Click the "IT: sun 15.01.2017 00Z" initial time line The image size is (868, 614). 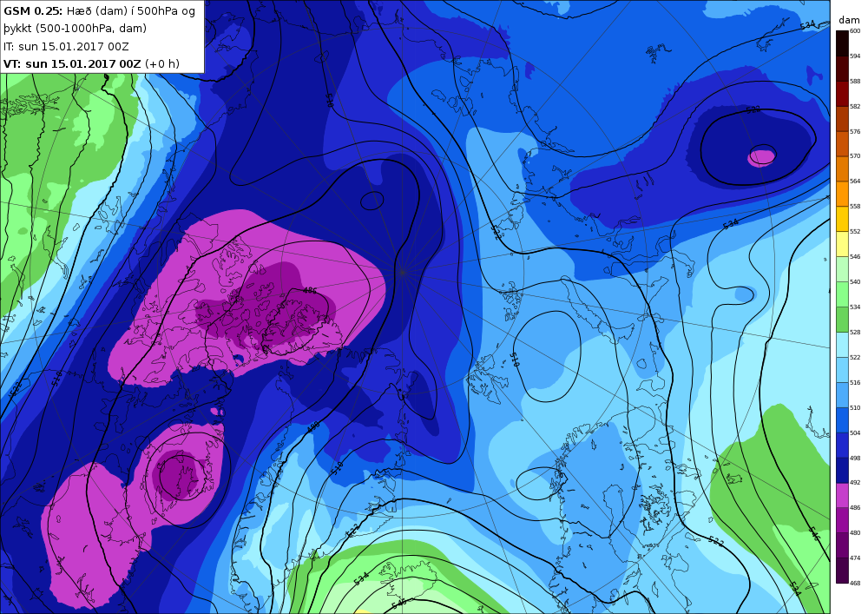66,47
